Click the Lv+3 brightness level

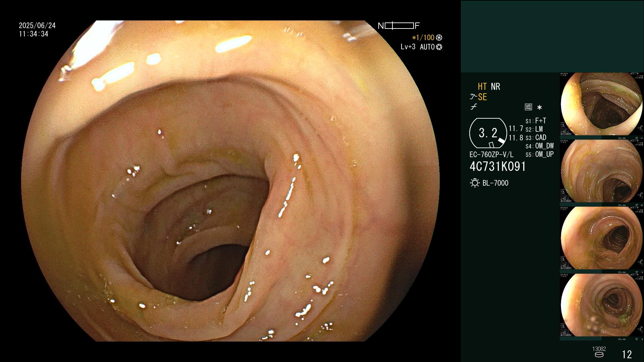408,47
